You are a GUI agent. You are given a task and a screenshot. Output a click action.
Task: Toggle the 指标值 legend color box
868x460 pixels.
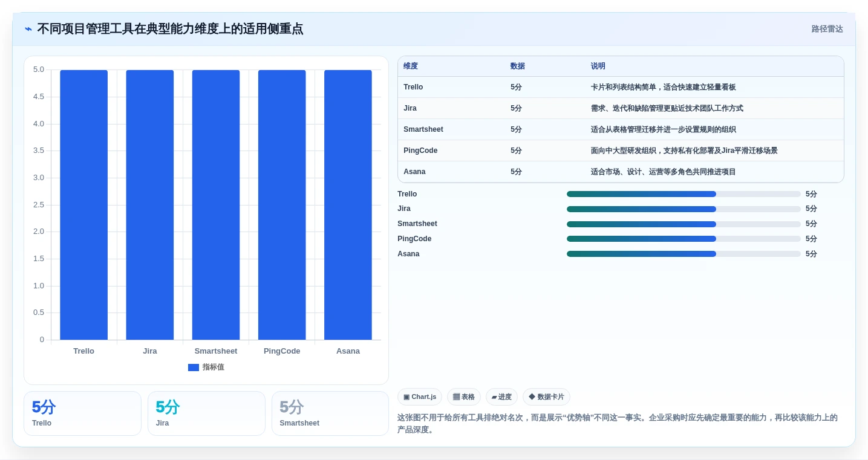click(x=194, y=368)
